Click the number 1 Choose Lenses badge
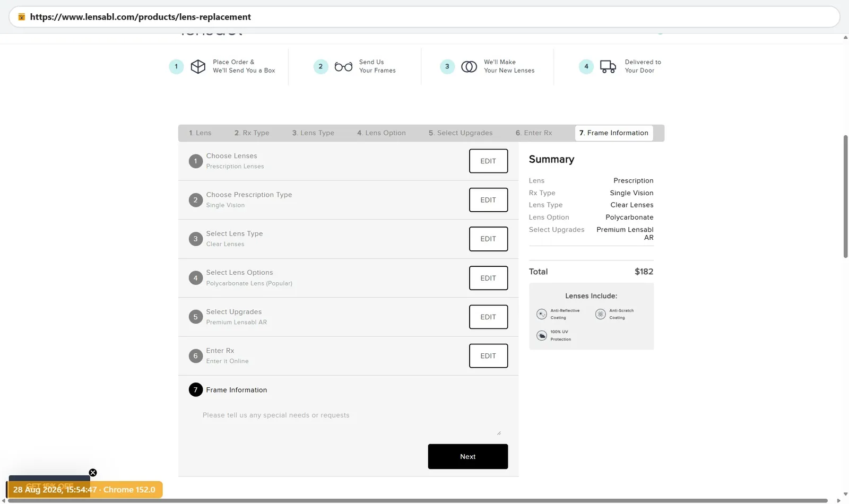 pyautogui.click(x=196, y=161)
